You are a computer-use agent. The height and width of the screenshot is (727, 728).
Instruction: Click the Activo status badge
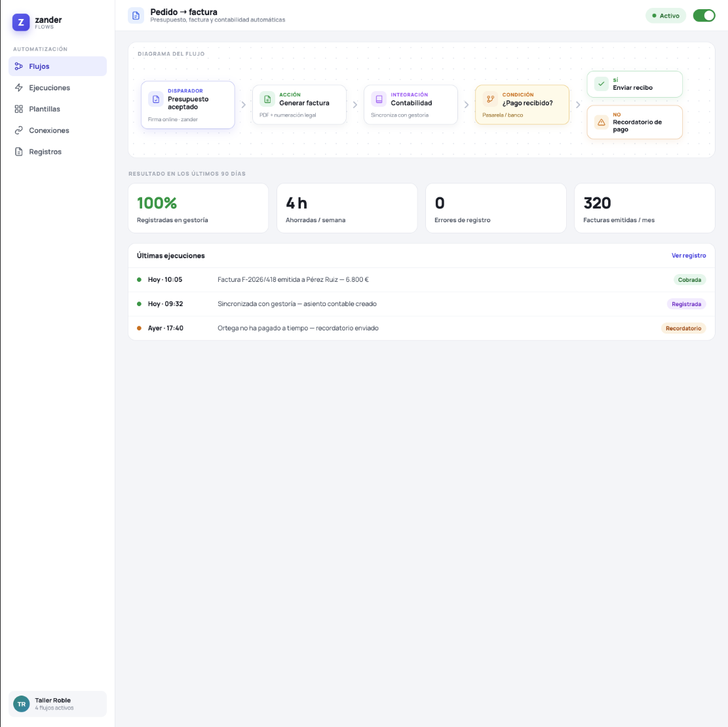666,16
